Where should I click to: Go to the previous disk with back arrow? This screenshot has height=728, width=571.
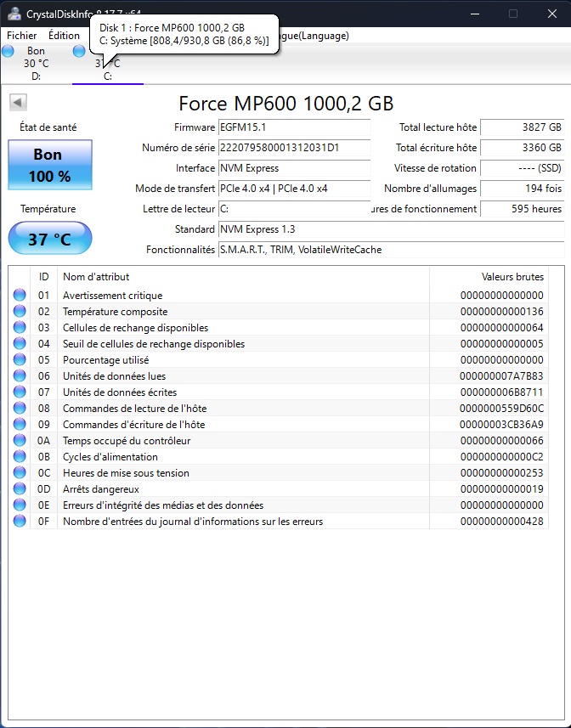click(x=18, y=103)
